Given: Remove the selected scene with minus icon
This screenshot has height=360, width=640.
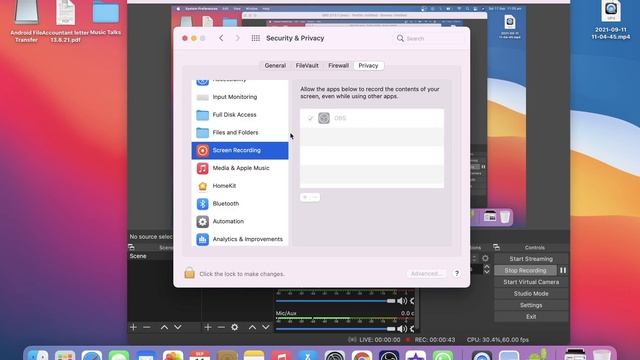Looking at the screenshot, I should [147, 327].
